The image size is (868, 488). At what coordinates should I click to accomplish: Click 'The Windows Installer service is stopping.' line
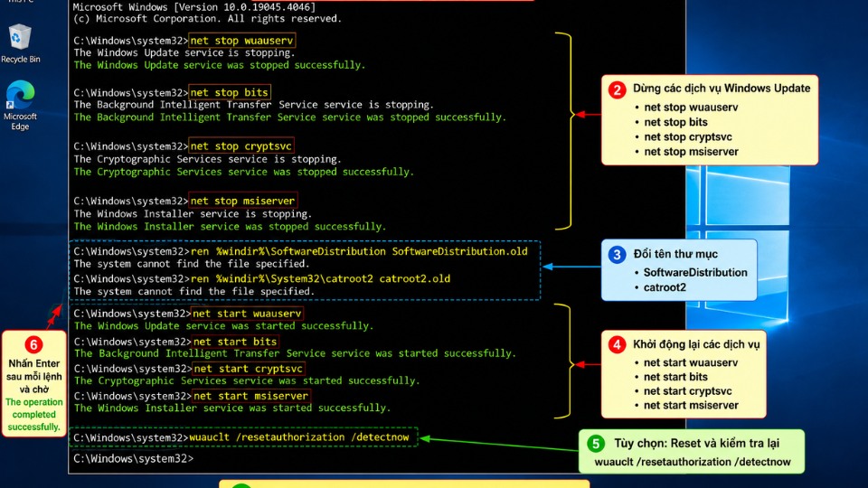[193, 214]
